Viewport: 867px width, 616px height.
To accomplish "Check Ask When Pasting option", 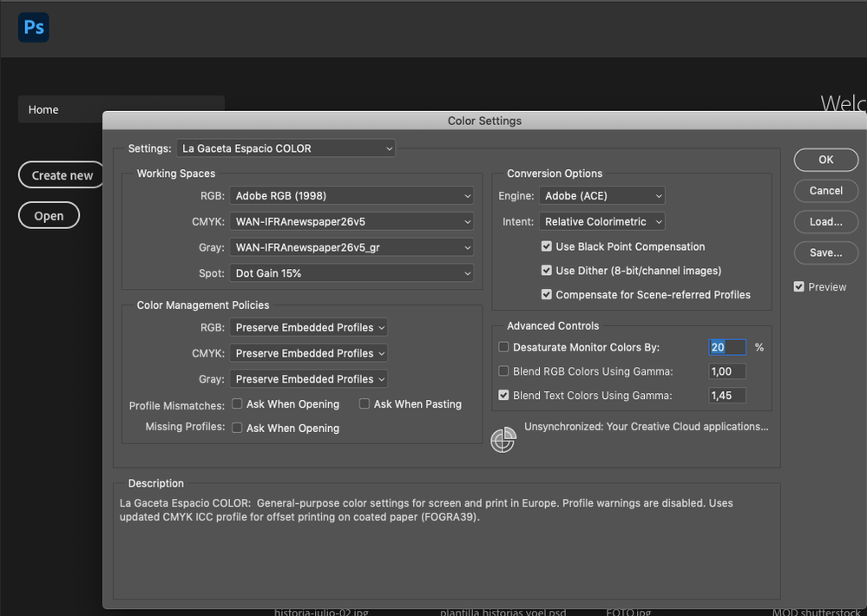I will click(365, 403).
